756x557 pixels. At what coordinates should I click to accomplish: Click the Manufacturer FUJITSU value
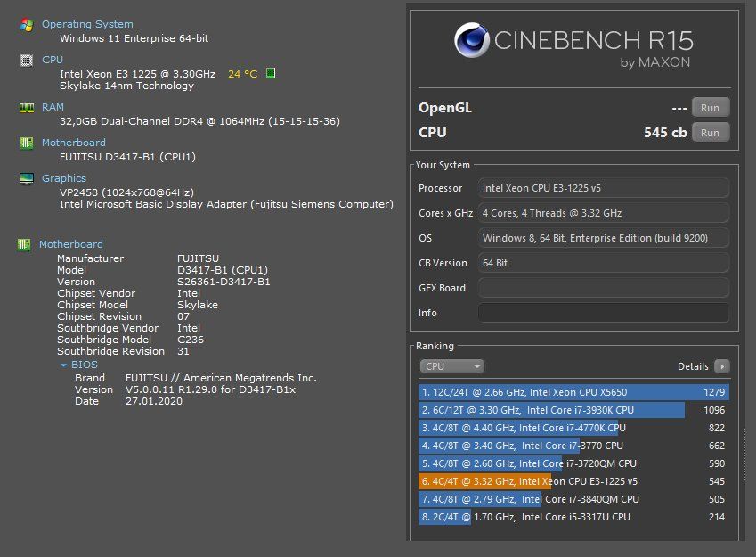coord(199,258)
